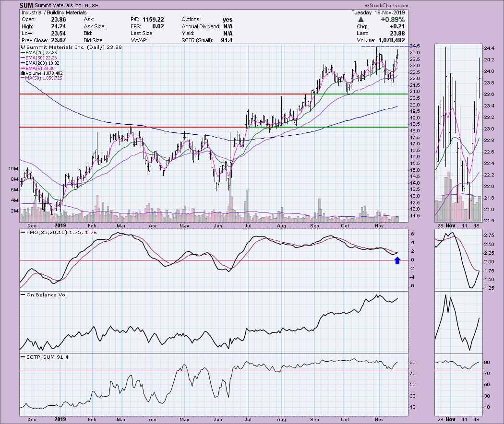Click the date Tuesday 19-Nov-2019
504x424 pixels.
coord(378,12)
